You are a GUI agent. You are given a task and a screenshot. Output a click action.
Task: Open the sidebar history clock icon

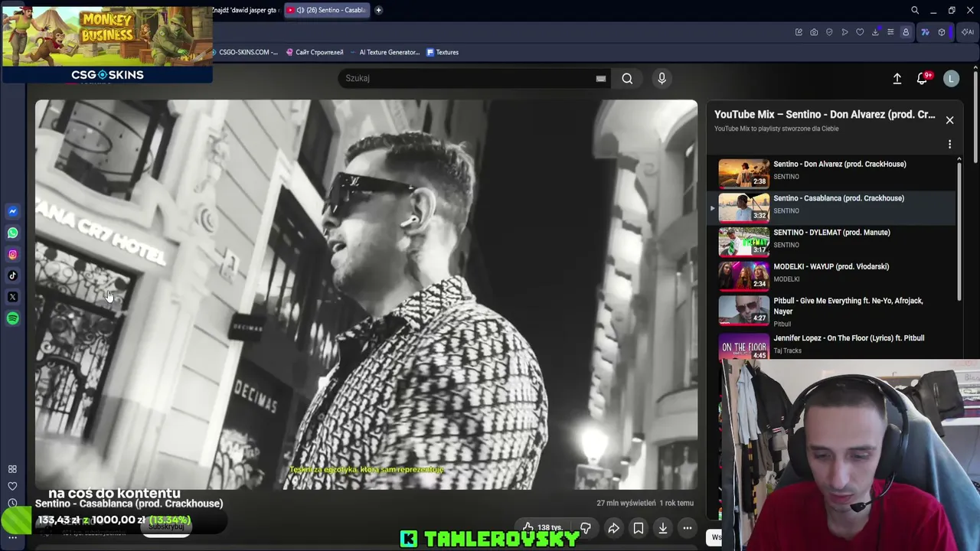click(x=12, y=503)
